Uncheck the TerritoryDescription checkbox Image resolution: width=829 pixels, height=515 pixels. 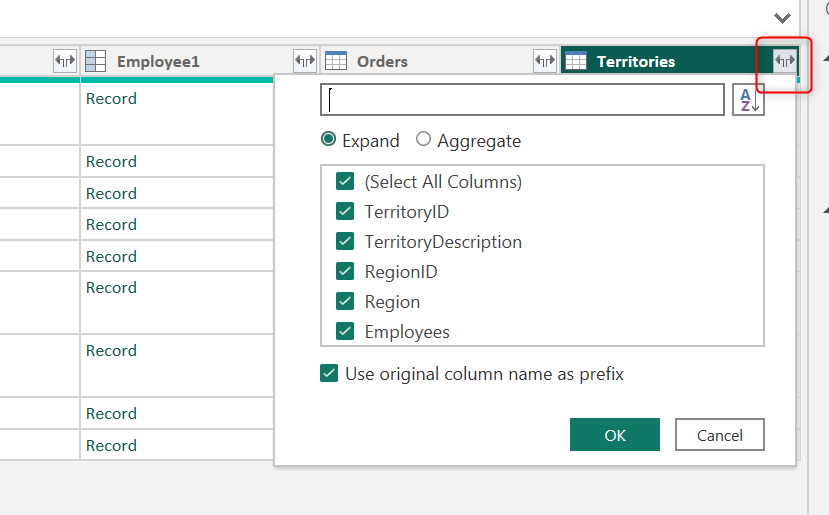[x=345, y=242]
